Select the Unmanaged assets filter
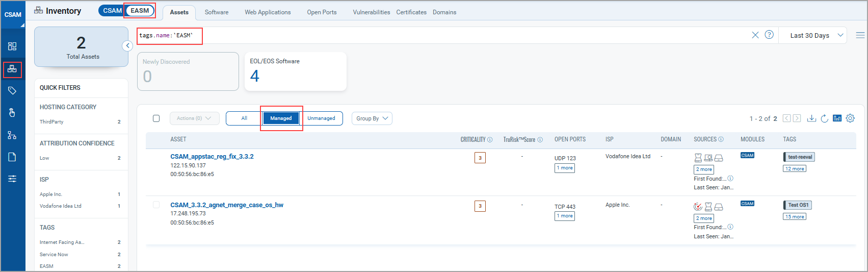868x272 pixels. [321, 118]
